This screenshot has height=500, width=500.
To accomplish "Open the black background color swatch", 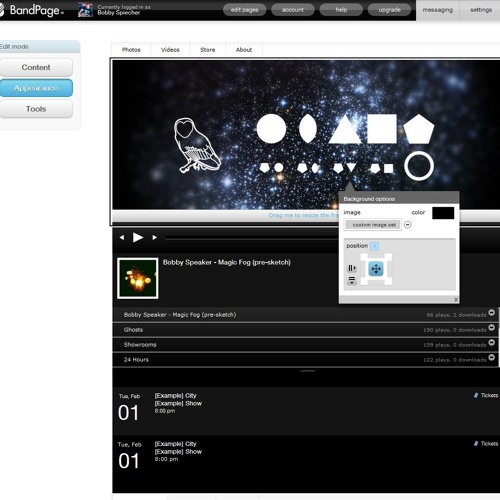I will (x=443, y=213).
